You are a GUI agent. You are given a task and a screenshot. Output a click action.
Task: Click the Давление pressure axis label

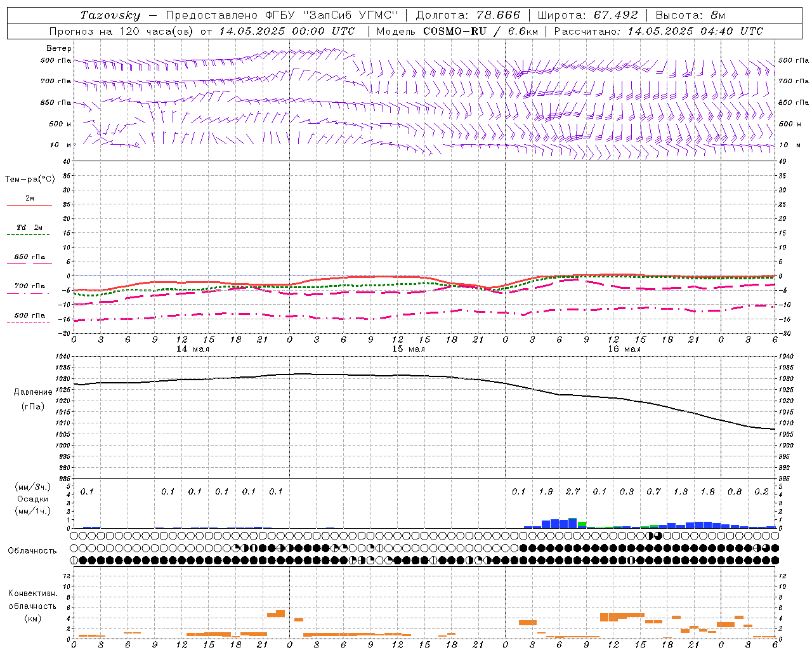(x=33, y=392)
